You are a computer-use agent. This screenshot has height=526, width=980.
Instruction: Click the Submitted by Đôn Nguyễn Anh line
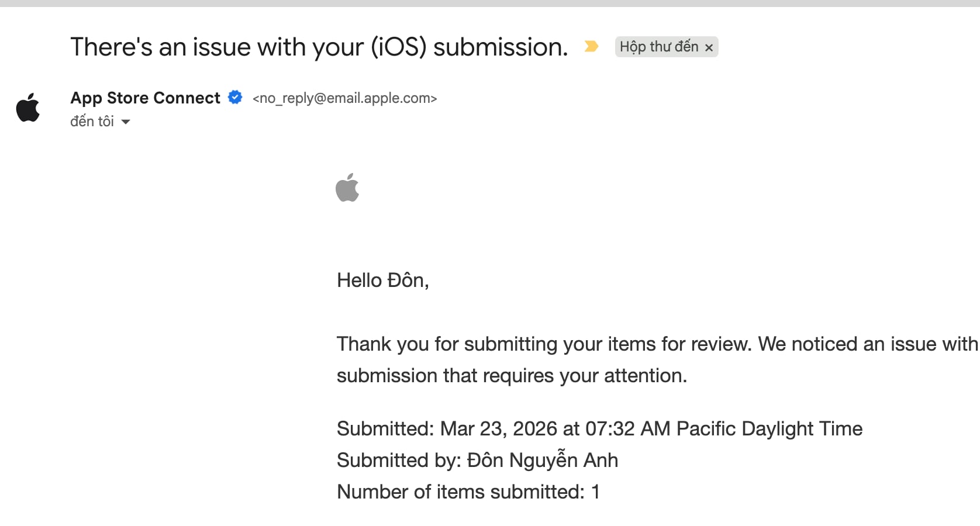(477, 461)
